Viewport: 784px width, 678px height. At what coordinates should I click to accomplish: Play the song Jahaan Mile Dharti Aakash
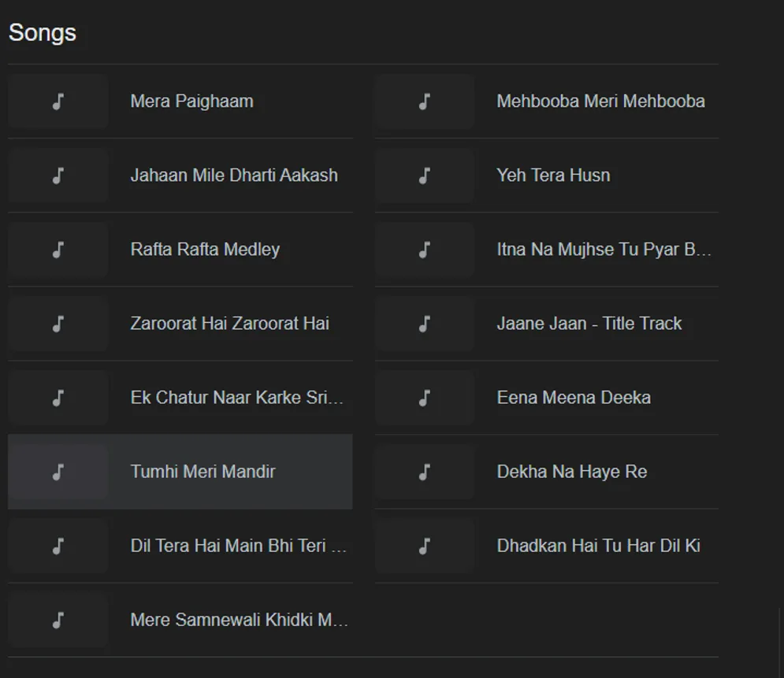(233, 176)
